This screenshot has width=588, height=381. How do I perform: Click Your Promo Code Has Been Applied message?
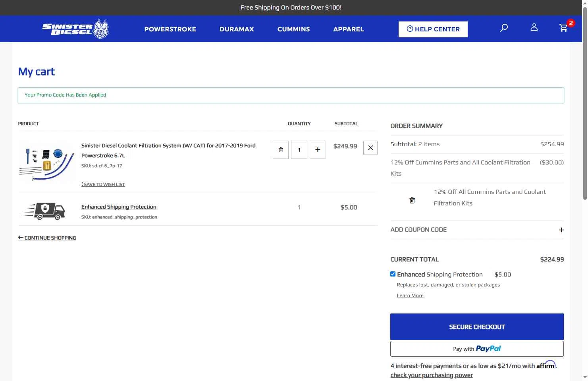click(65, 95)
